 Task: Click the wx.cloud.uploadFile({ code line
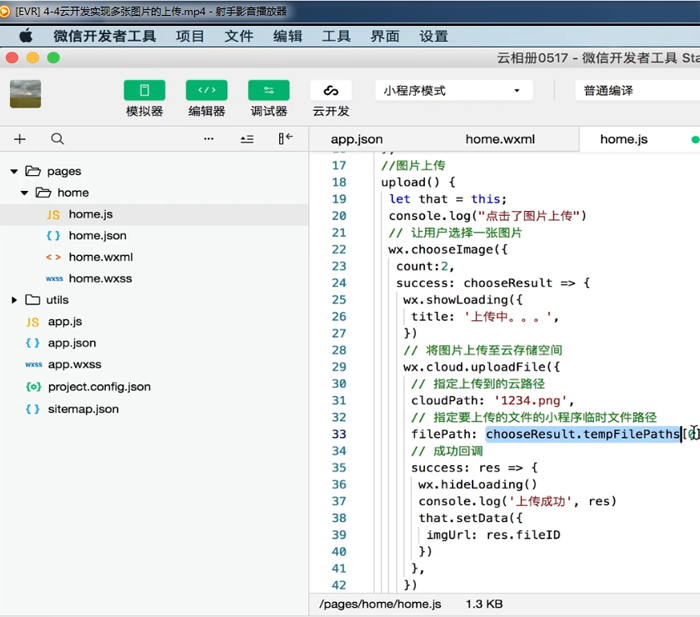pyautogui.click(x=481, y=367)
